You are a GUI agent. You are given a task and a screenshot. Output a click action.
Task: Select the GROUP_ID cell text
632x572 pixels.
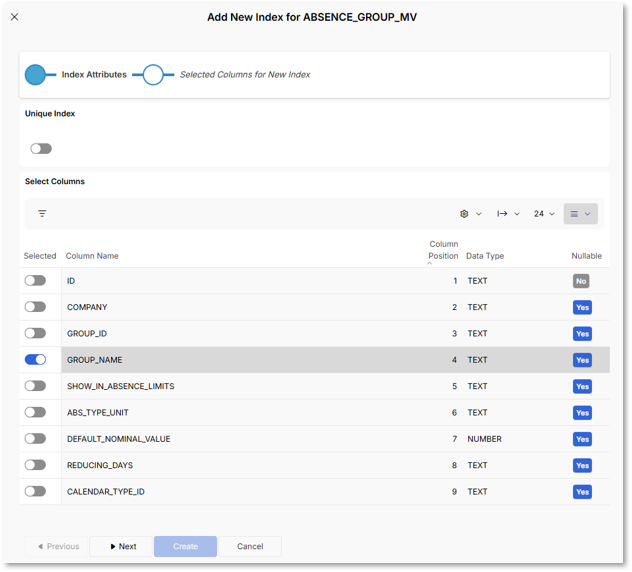pos(87,334)
